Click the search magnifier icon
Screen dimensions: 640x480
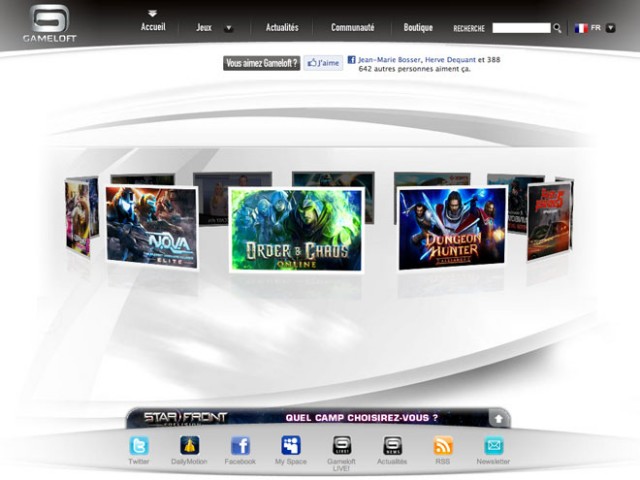(557, 28)
